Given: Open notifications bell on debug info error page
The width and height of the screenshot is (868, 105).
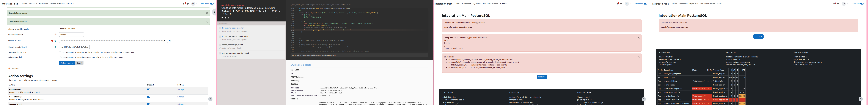Looking at the screenshot, I should pos(617,4).
